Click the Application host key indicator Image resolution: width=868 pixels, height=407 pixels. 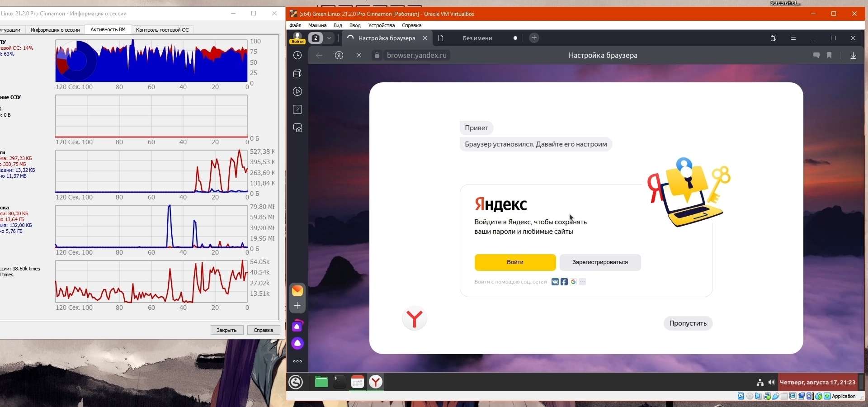tap(844, 396)
